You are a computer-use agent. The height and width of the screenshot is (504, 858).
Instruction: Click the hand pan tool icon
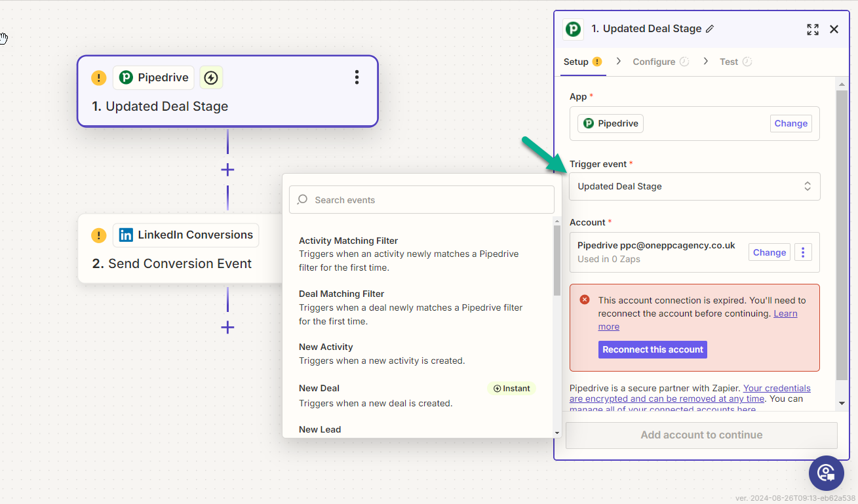3,38
